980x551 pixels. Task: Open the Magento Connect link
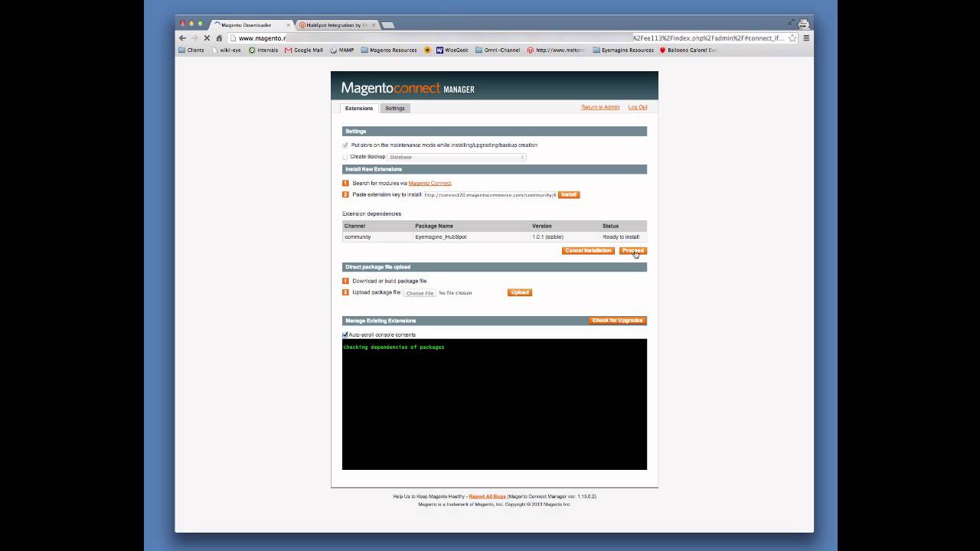430,183
